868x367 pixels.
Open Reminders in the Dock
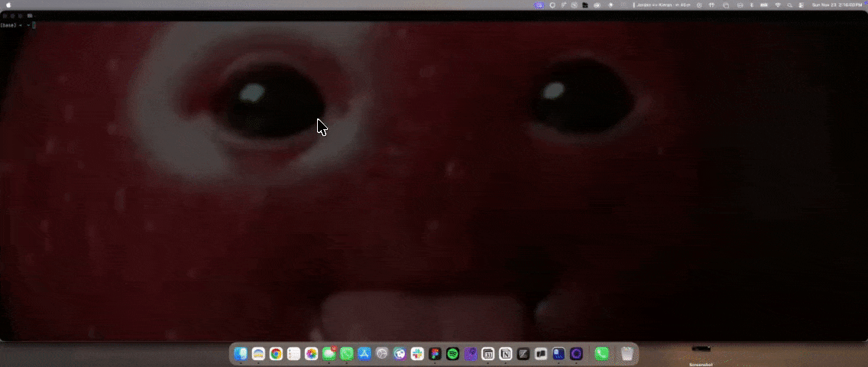(x=294, y=353)
